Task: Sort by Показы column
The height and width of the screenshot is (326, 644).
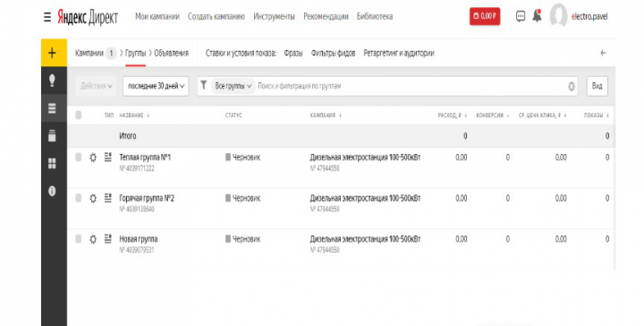Action: point(597,116)
